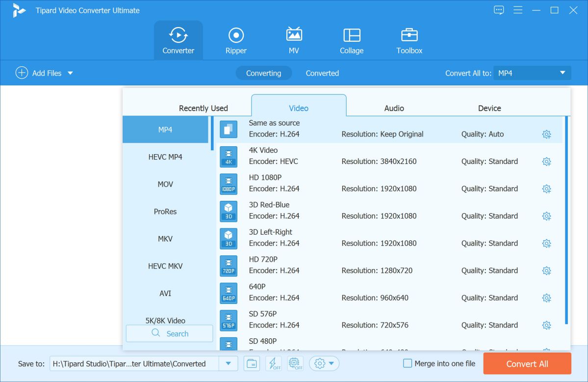
Task: Open settings gear for Same as source
Action: [546, 135]
